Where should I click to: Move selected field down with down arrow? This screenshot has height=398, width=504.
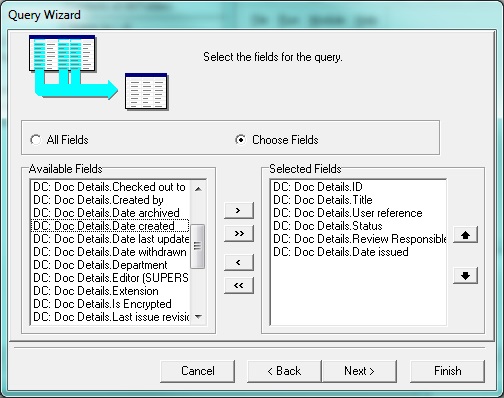point(465,276)
